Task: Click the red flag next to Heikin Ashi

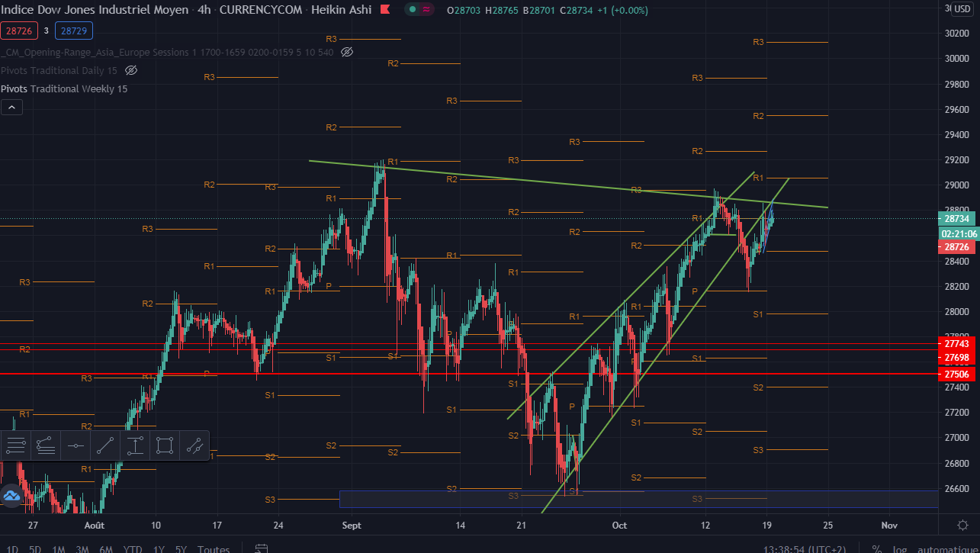Action: click(385, 10)
